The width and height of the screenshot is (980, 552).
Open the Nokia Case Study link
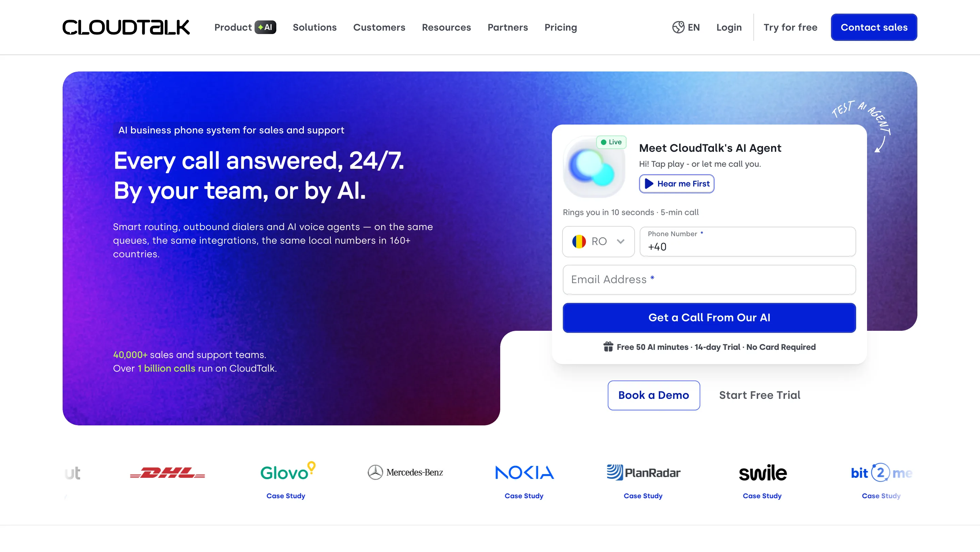(524, 496)
